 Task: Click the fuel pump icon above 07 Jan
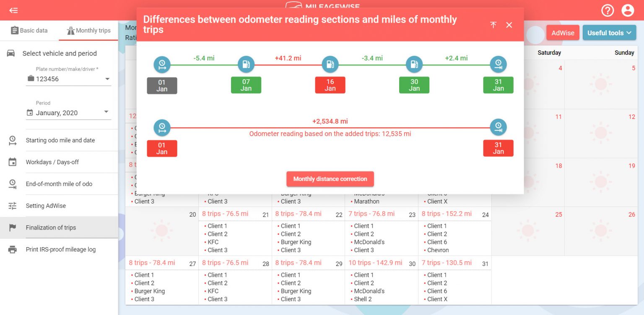pos(246,64)
